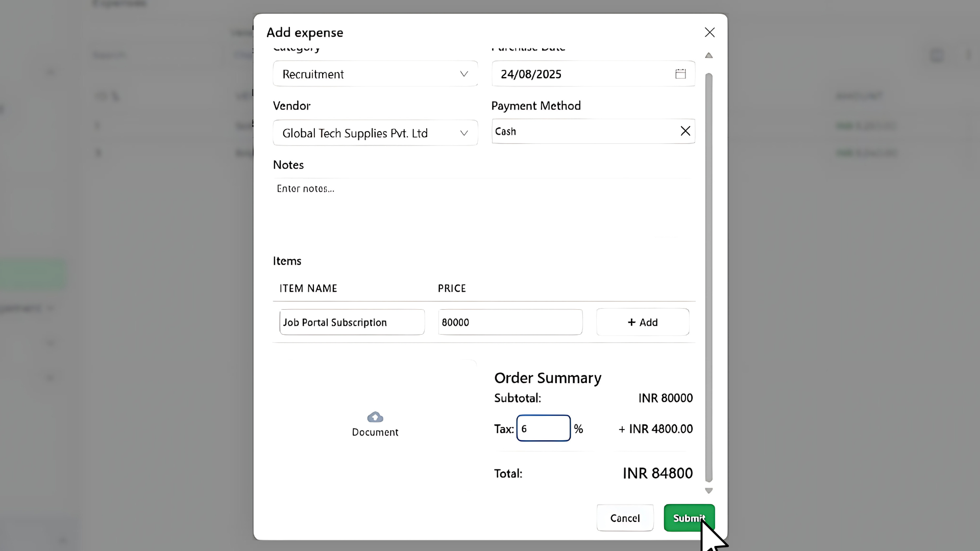Image resolution: width=980 pixels, height=551 pixels.
Task: Submit the expense form
Action: (689, 518)
